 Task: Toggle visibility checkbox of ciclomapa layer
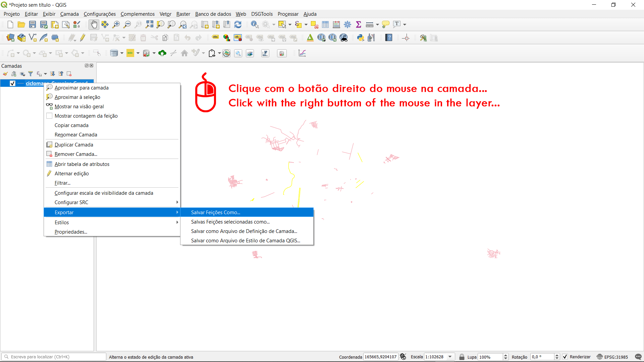tap(13, 83)
